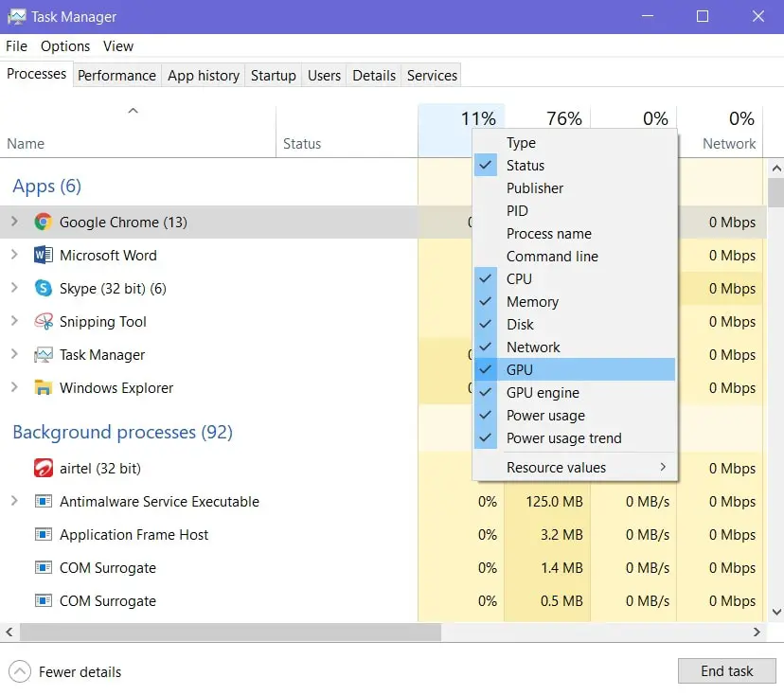Image resolution: width=784 pixels, height=695 pixels.
Task: Uncheck the Power usage trend column option
Action: (575, 438)
